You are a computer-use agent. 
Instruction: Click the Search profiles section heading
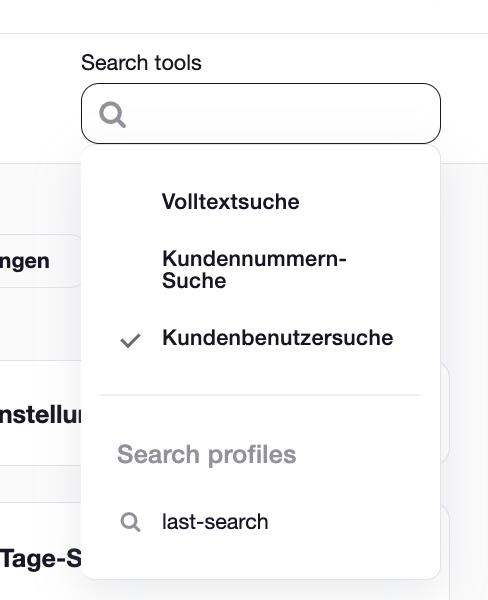coord(207,454)
